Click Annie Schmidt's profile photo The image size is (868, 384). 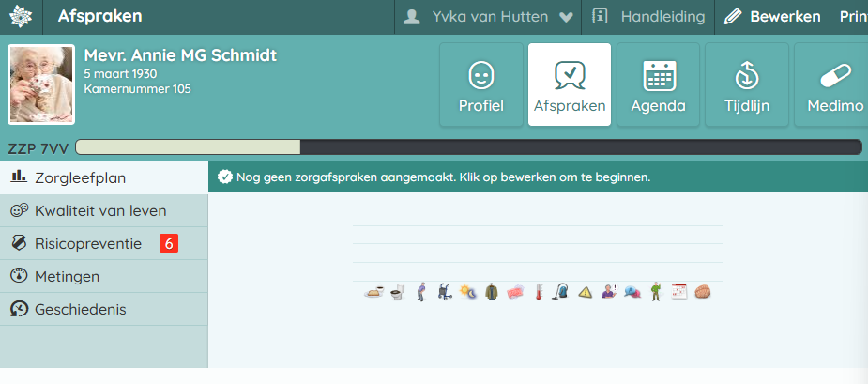[41, 84]
